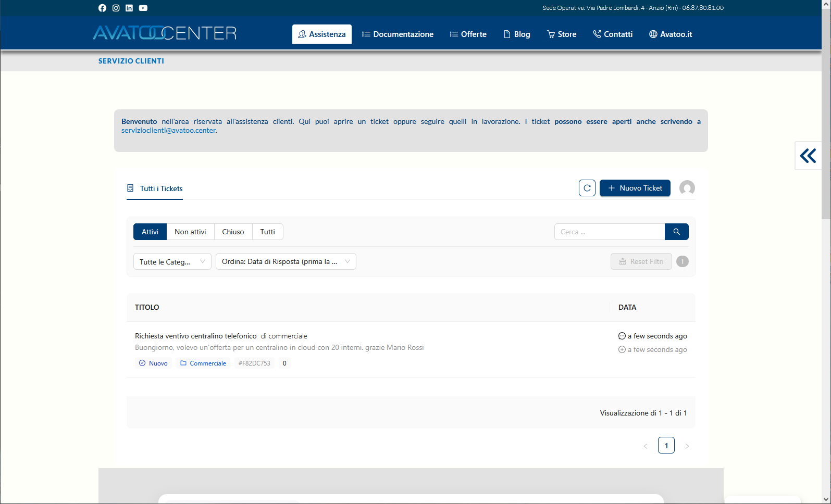Open the Instagram social icon
Viewport: 831px width, 504px height.
click(116, 8)
